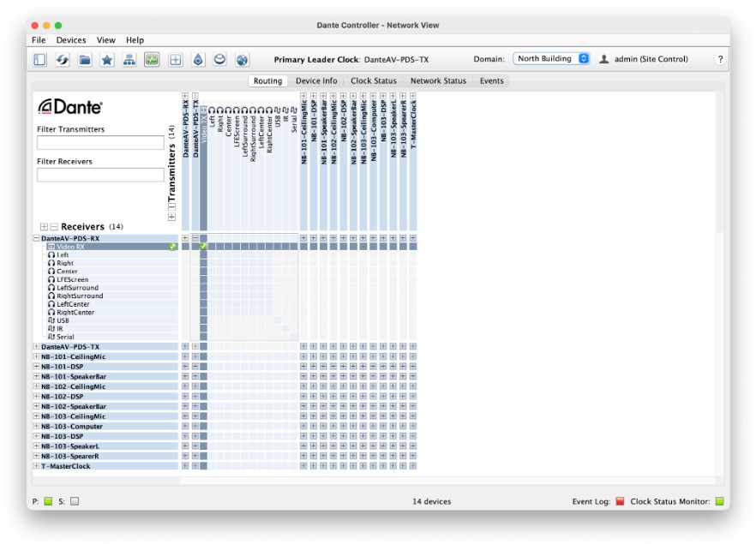756x544 pixels.
Task: Expand the NB-101-CeilingMic transmitter column
Action: tap(303, 96)
